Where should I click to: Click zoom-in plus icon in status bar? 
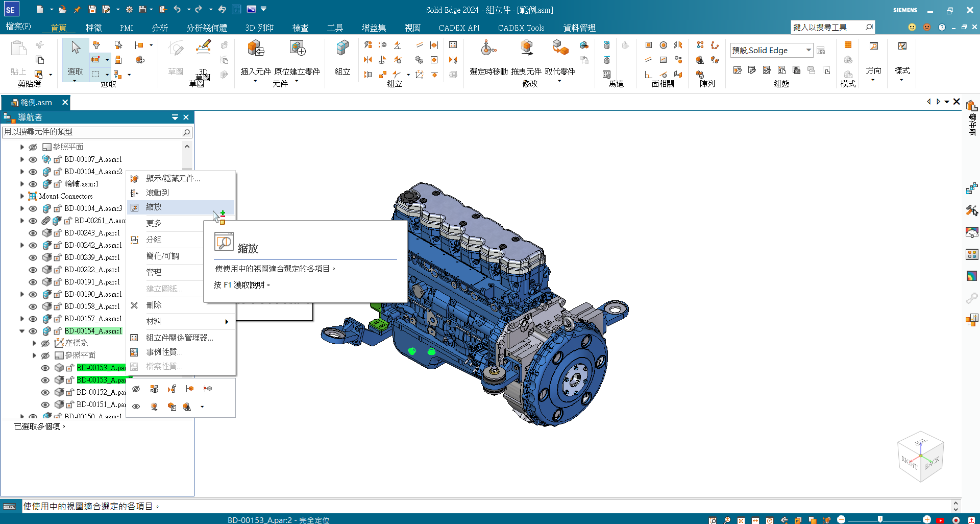pos(927,519)
